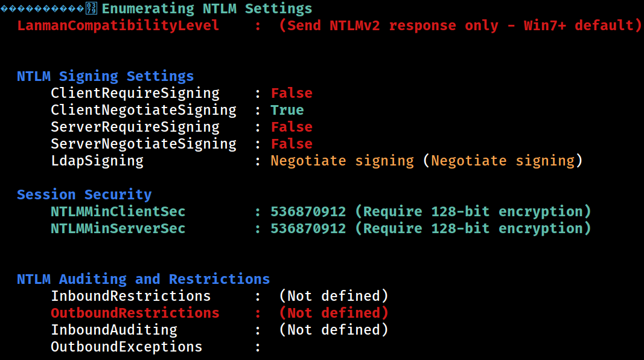The width and height of the screenshot is (644, 360).
Task: Click the ClientRequireSigning False value
Action: [292, 93]
